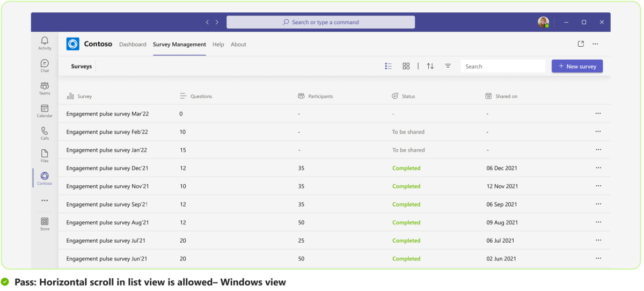Open Calendar in the sidebar
Screen dimensions: 644x291
tap(45, 111)
